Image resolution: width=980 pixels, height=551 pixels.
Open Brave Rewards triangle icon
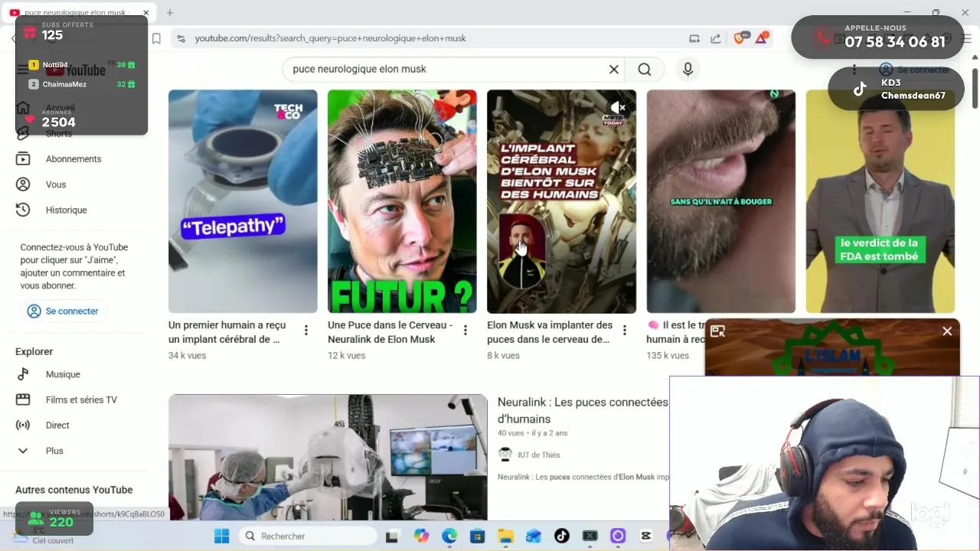coord(762,38)
